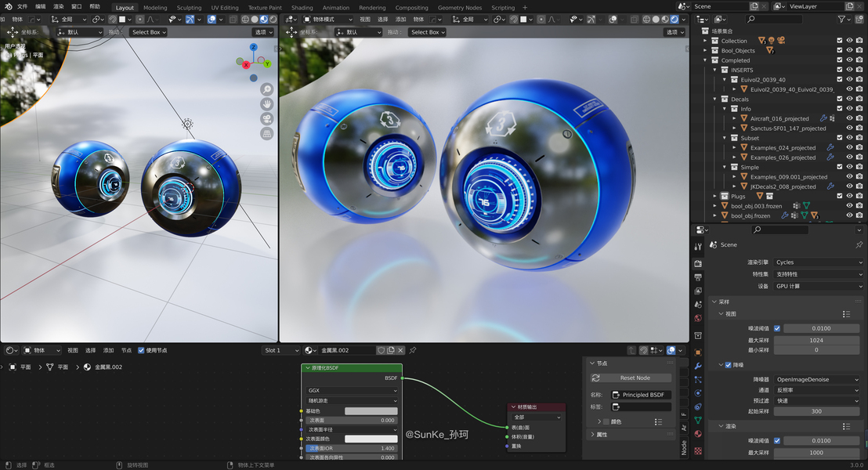Click the outliner filter funnel icon
This screenshot has height=470, width=868.
coord(841,20)
